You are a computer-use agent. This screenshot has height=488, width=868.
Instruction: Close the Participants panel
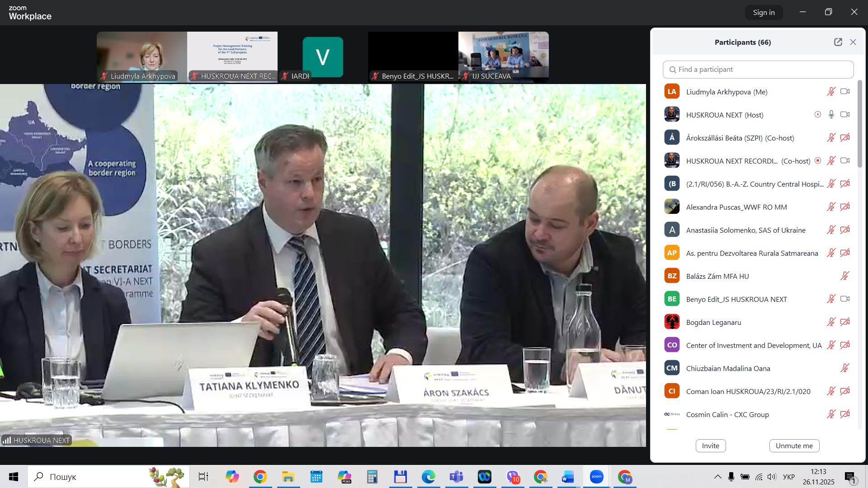pyautogui.click(x=853, y=42)
